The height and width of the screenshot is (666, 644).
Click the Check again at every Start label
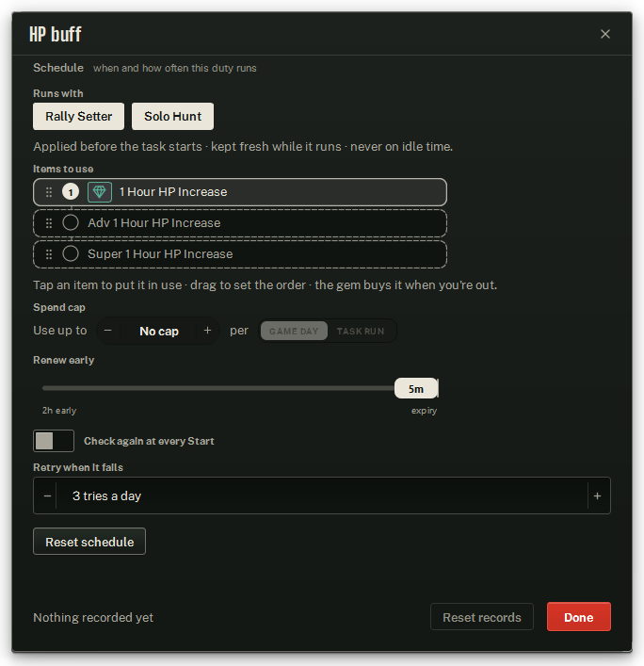point(149,441)
